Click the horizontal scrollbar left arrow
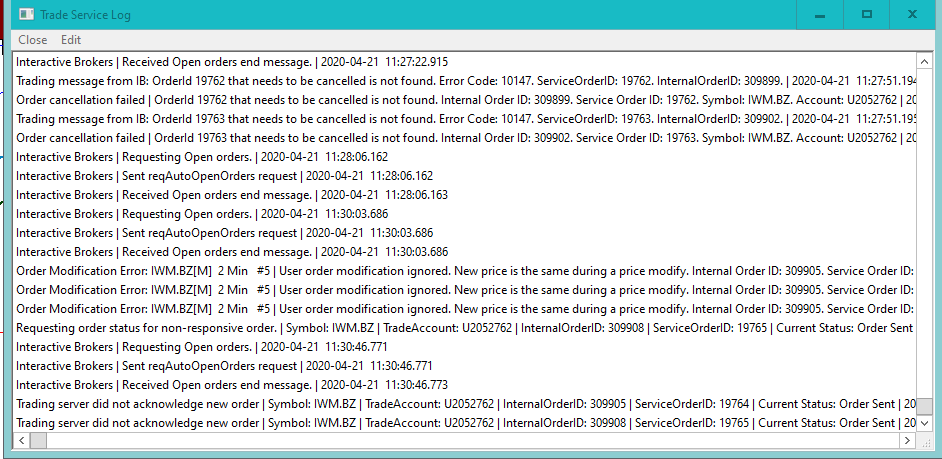Screen dimensions: 942x459 [x=21, y=441]
